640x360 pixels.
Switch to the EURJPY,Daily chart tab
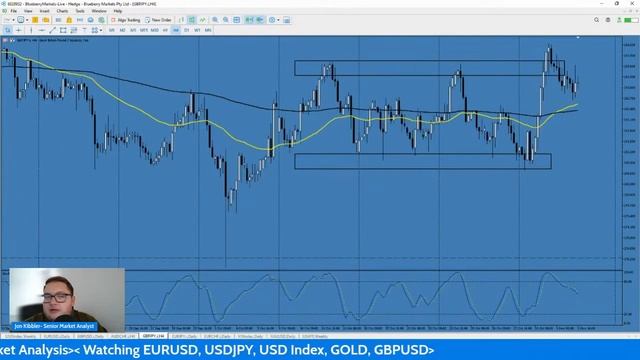pos(184,336)
